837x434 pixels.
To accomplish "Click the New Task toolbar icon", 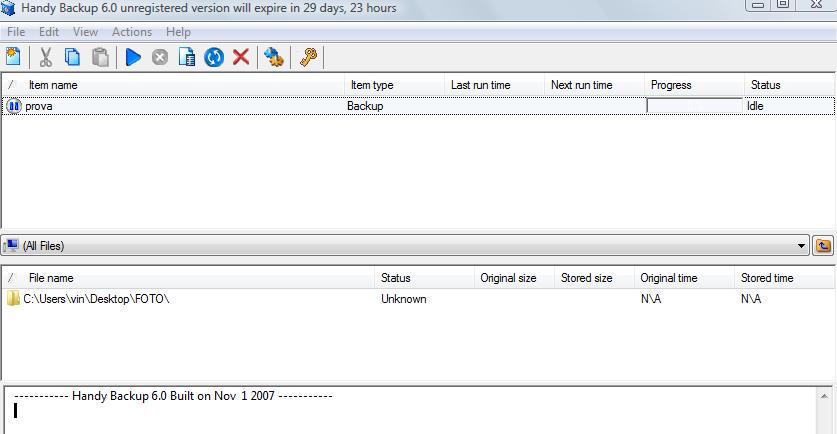I will pos(13,57).
